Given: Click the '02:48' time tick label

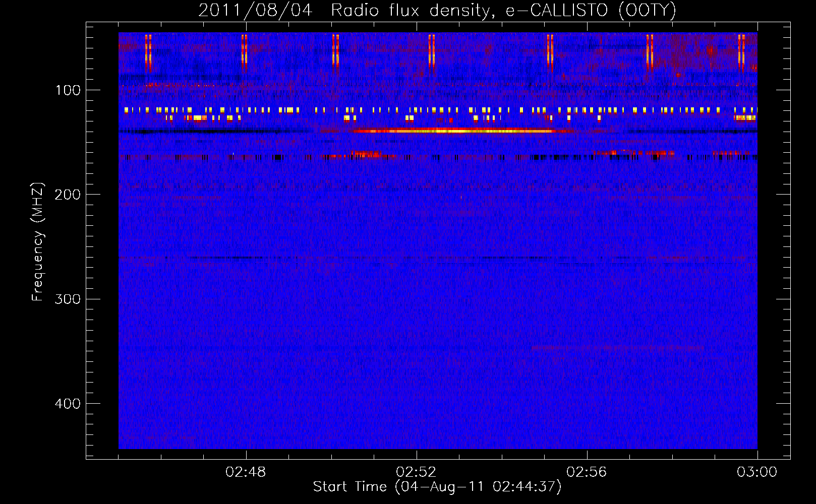Looking at the screenshot, I should (x=246, y=472).
